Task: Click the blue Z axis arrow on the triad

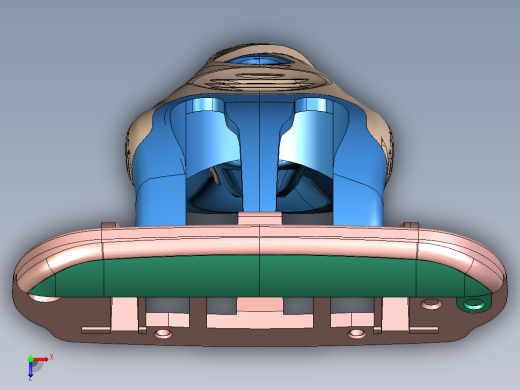Action: [x=30, y=369]
